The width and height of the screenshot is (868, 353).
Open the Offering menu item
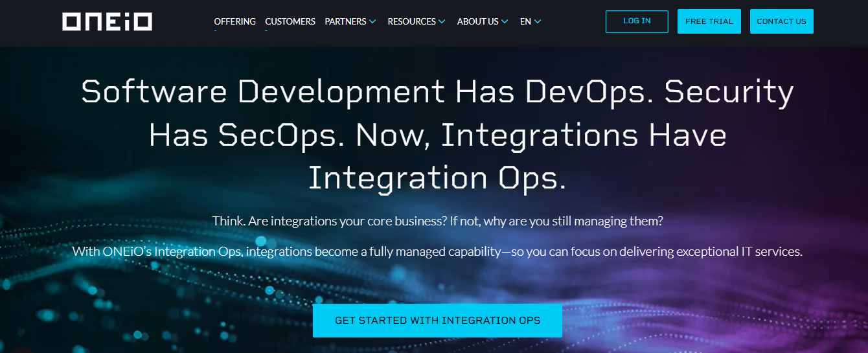(x=234, y=21)
